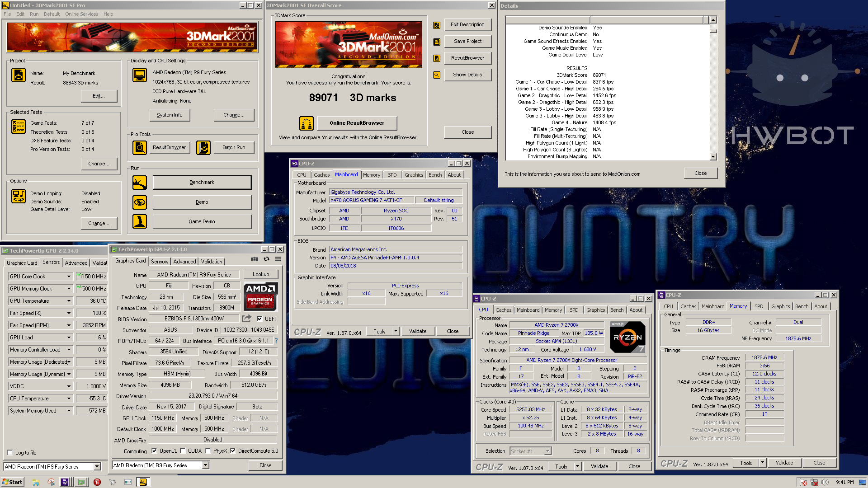This screenshot has height=488, width=868.
Task: Switch to the Caches tab in the CPU-Z CPU window
Action: [503, 310]
